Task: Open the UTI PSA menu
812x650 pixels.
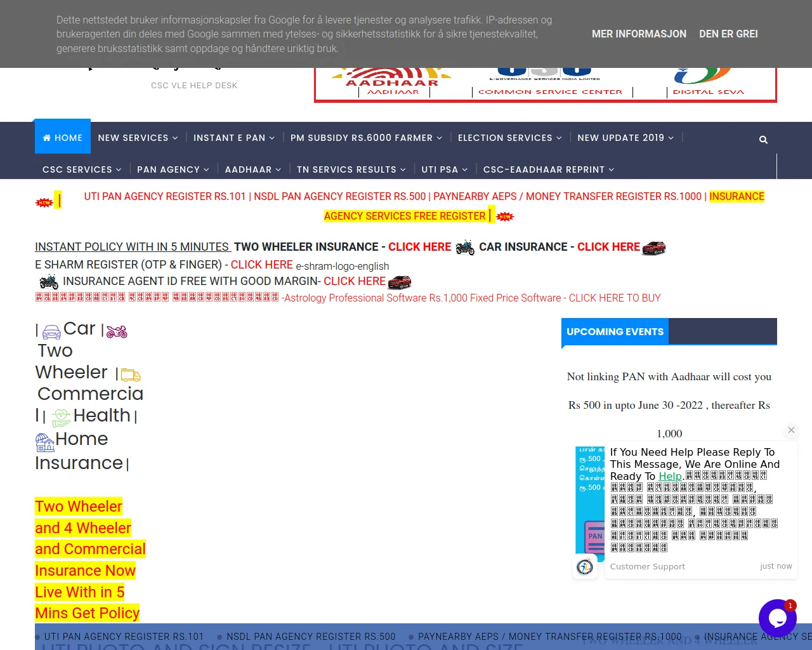Action: [x=445, y=169]
